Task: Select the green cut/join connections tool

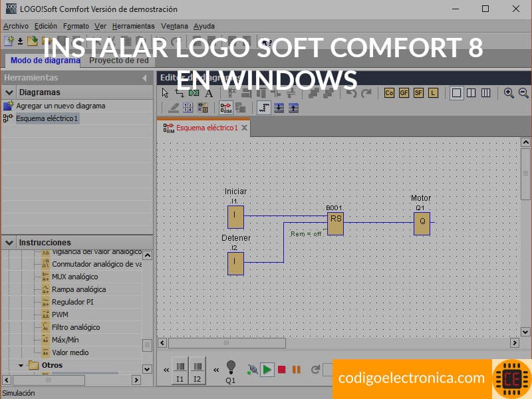Action: point(194,93)
